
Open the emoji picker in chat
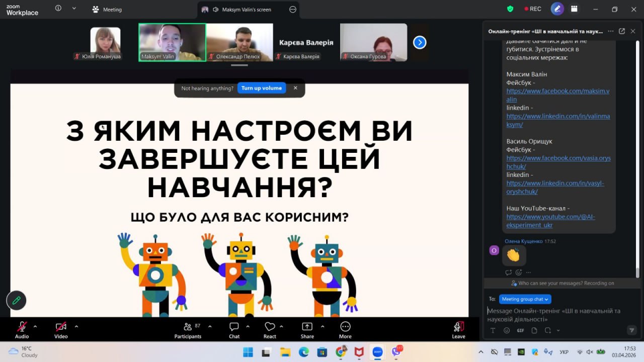point(507,330)
